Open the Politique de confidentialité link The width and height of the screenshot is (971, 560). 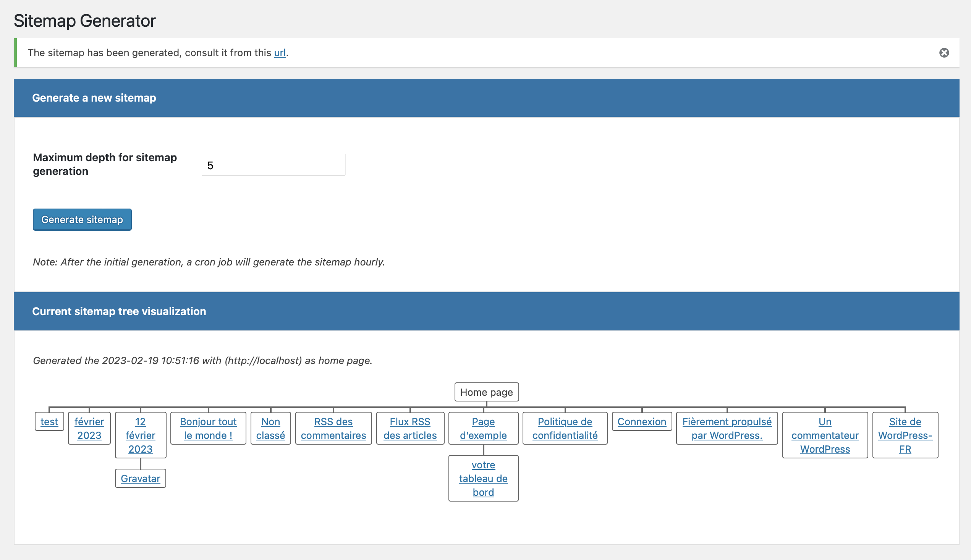(565, 429)
